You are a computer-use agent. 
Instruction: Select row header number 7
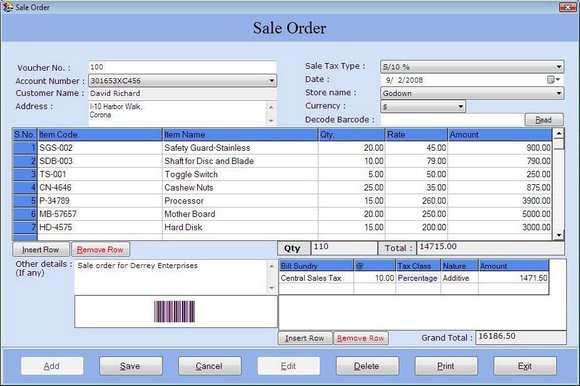click(25, 227)
